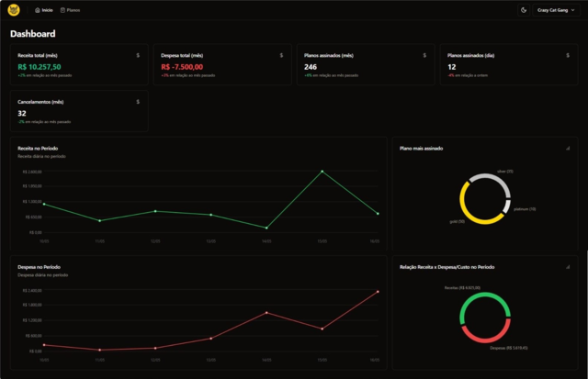Click the 32 cancellations value
Viewport: 588px width, 379px height.
[x=22, y=114]
